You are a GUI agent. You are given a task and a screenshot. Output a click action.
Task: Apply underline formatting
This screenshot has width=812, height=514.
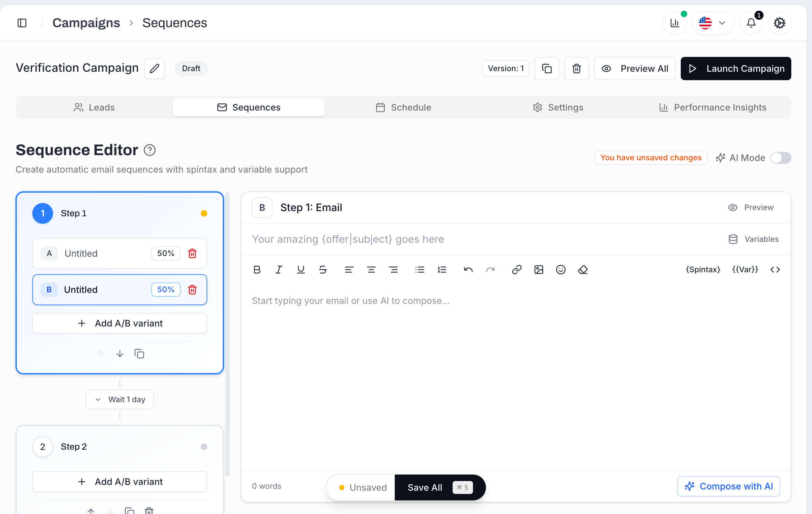coord(301,270)
